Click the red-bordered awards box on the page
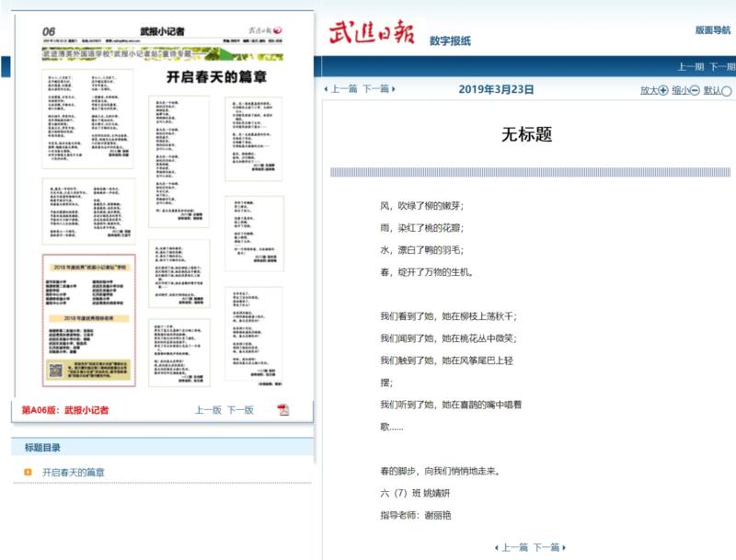Screen dimensions: 736x560 [x=89, y=322]
